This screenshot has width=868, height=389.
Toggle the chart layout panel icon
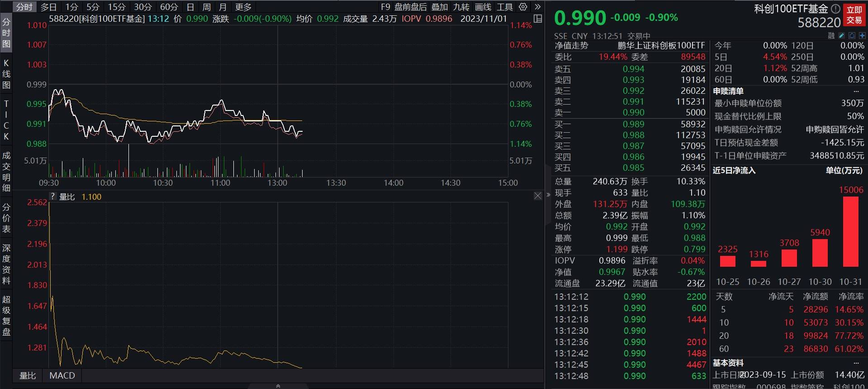point(538,19)
